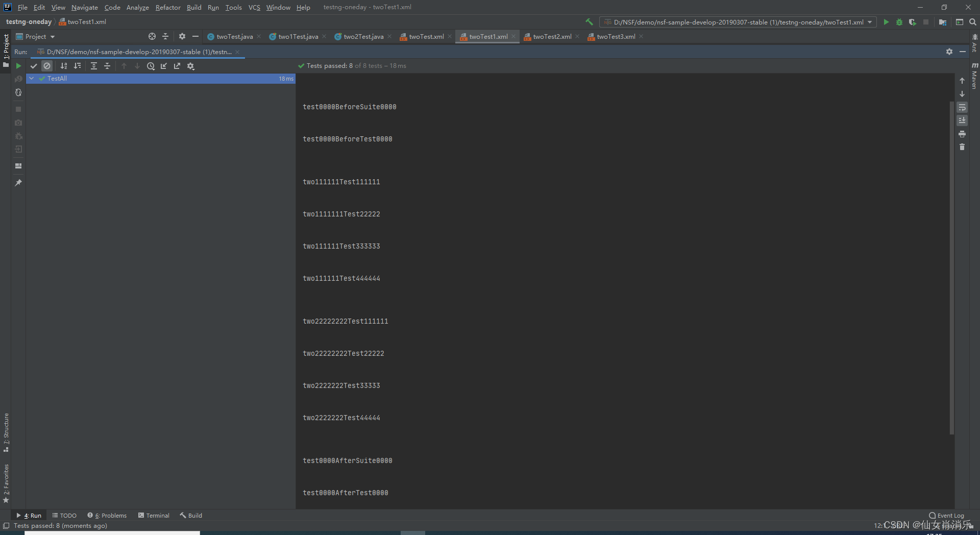This screenshot has width=980, height=535.
Task: Debug twoTest1.xml bug icon
Action: [x=899, y=22]
